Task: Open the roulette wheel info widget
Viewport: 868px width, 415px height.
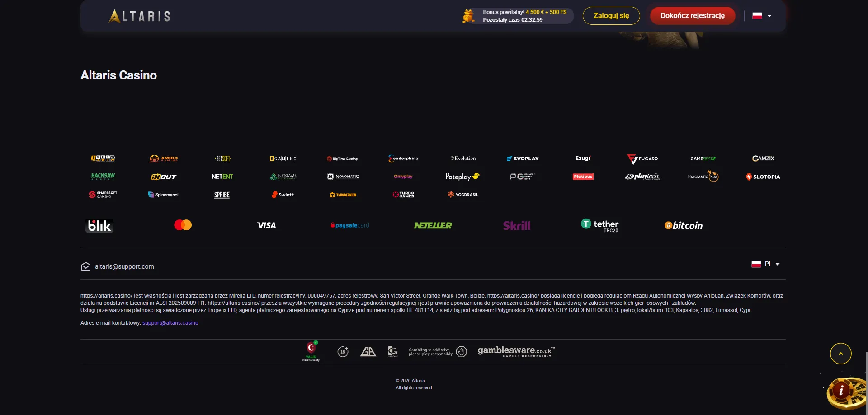Action: coord(846,392)
